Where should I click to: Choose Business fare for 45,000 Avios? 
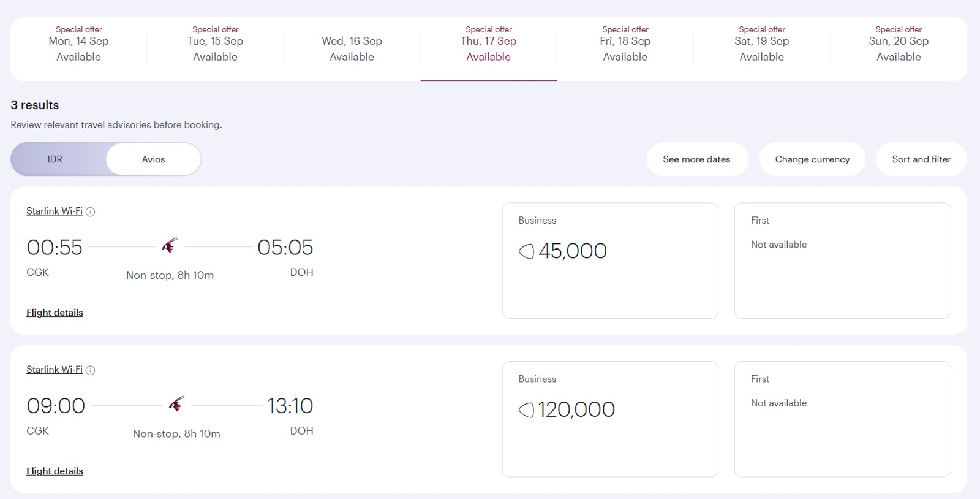click(x=610, y=261)
